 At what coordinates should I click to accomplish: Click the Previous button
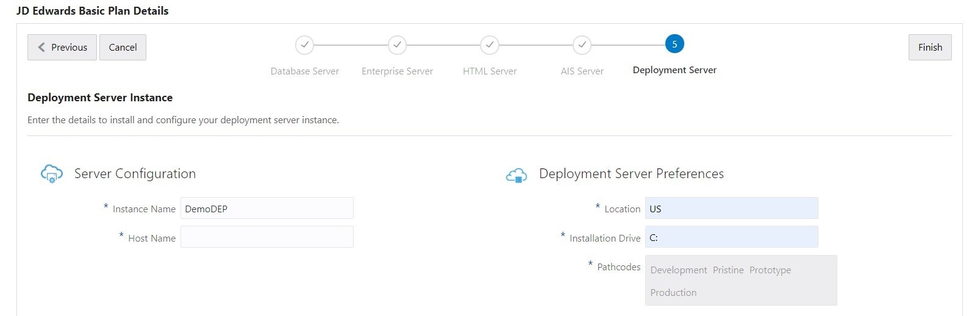(x=62, y=48)
